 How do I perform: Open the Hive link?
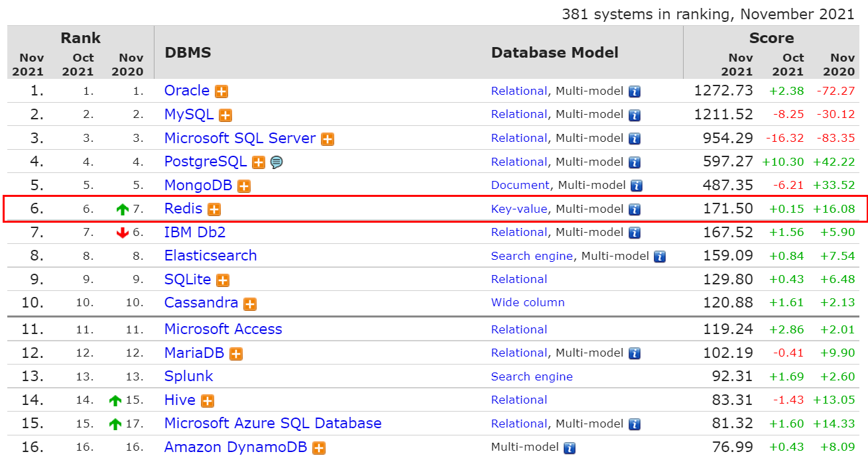click(x=180, y=400)
